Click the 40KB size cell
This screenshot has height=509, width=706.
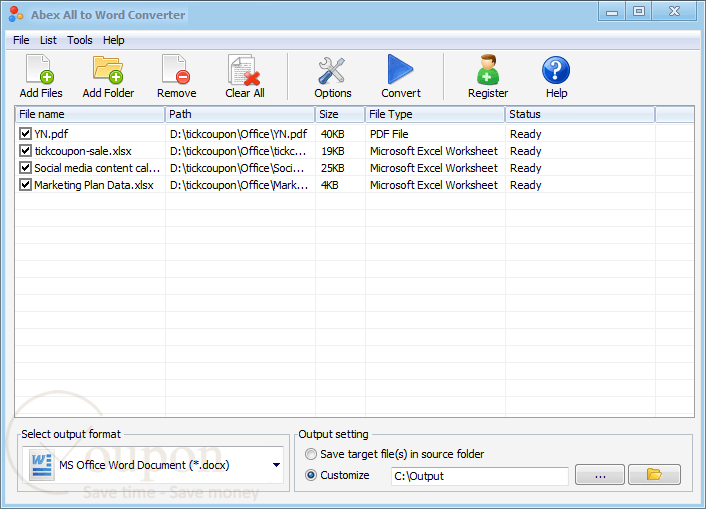pyautogui.click(x=332, y=134)
